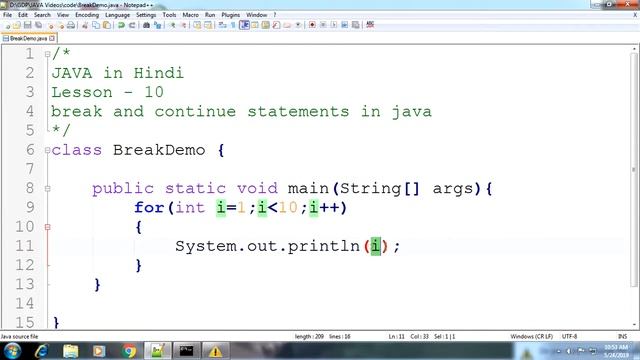Click the editor scrollbar up arrow
Image resolution: width=640 pixels, height=360 pixels.
(634, 49)
